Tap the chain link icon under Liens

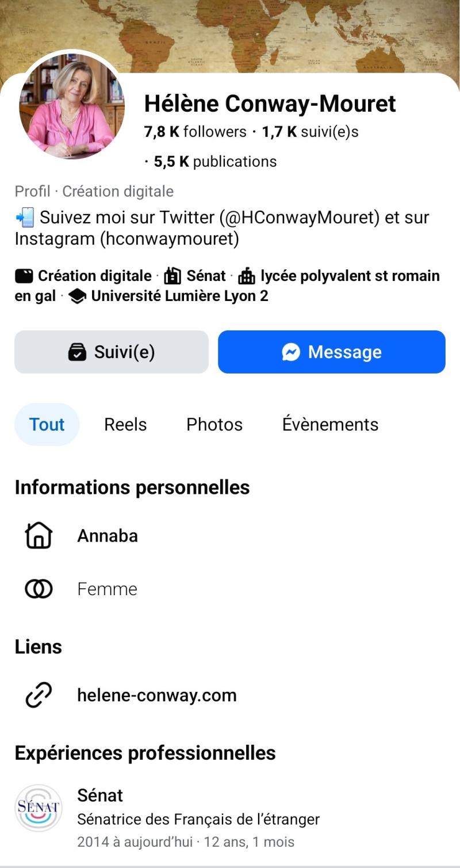pyautogui.click(x=39, y=695)
